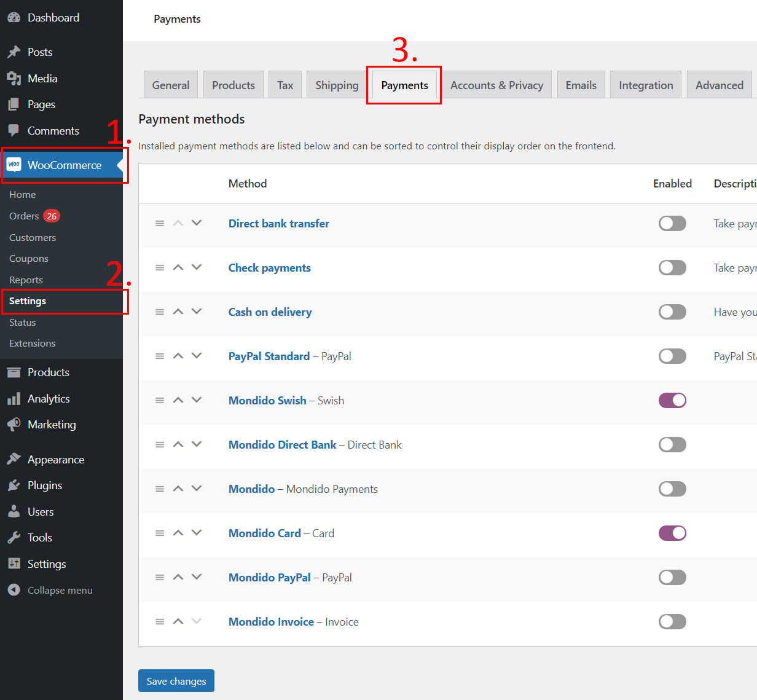Switch to the Products settings tab
Screen dimensions: 757x700
point(233,85)
